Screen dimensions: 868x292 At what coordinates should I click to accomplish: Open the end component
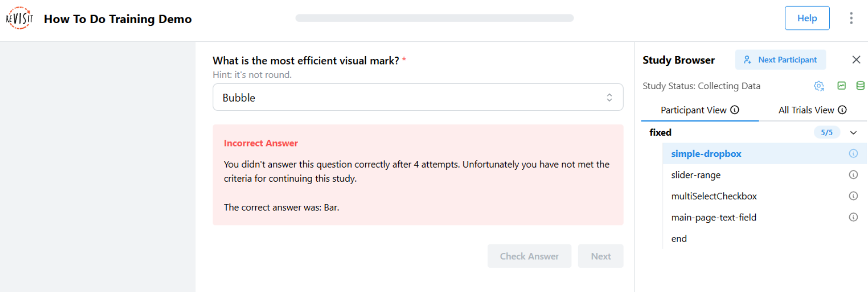(679, 238)
